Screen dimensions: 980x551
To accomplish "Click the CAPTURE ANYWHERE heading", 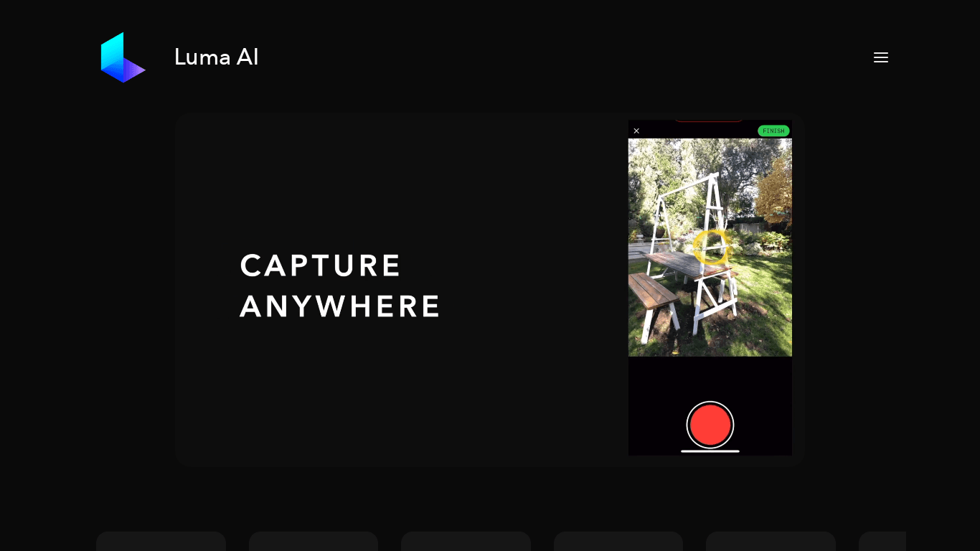I will 340,286.
